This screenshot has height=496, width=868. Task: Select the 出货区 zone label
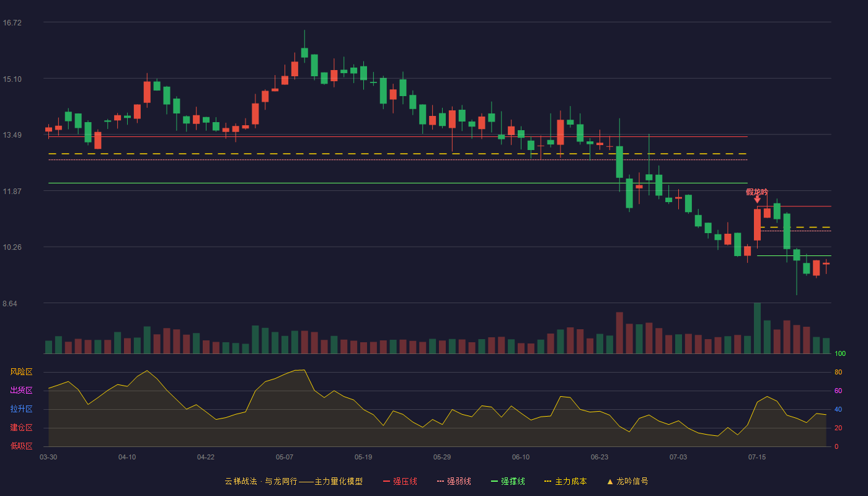click(x=21, y=391)
